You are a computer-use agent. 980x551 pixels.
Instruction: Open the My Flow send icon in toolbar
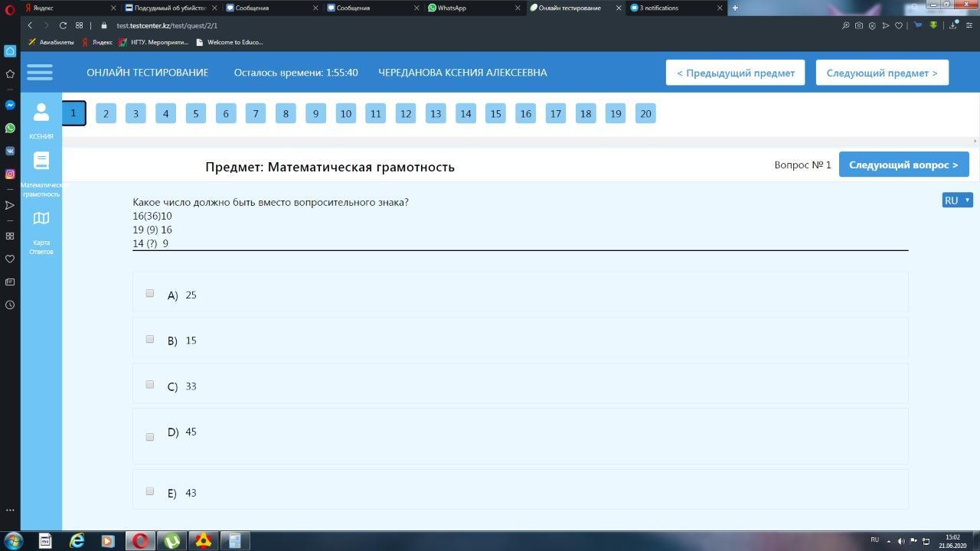point(886,25)
